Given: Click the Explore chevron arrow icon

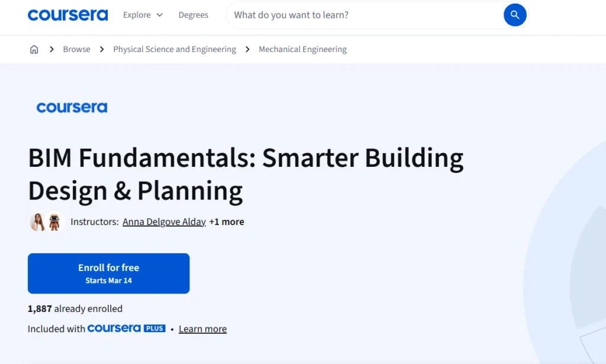Looking at the screenshot, I should pos(160,15).
